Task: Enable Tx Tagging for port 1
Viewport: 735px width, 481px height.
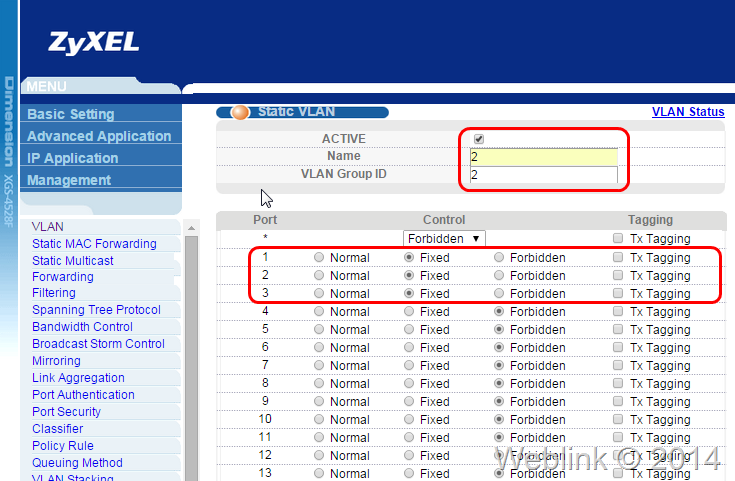Action: (x=618, y=257)
